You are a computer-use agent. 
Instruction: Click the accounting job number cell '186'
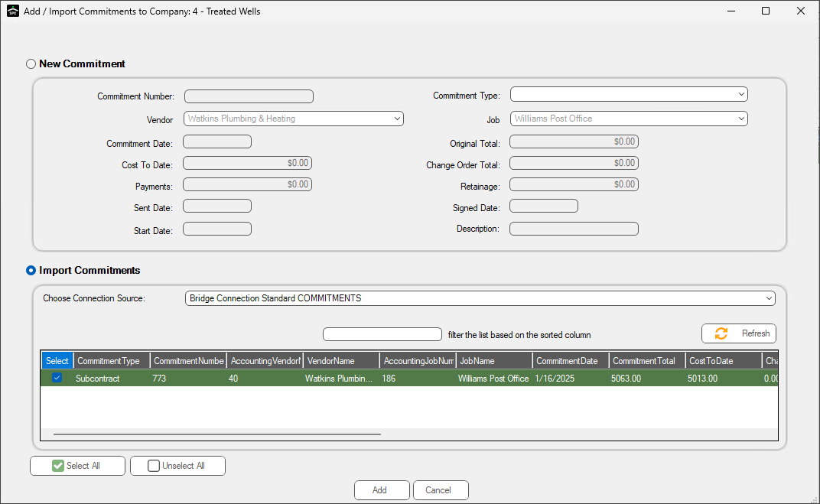[418, 378]
